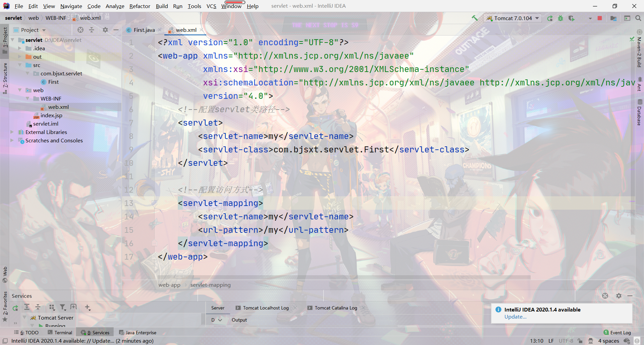Viewport: 644px width, 345px height.
Task: Toggle the 1: Project side tool window
Action: pyautogui.click(x=5, y=40)
